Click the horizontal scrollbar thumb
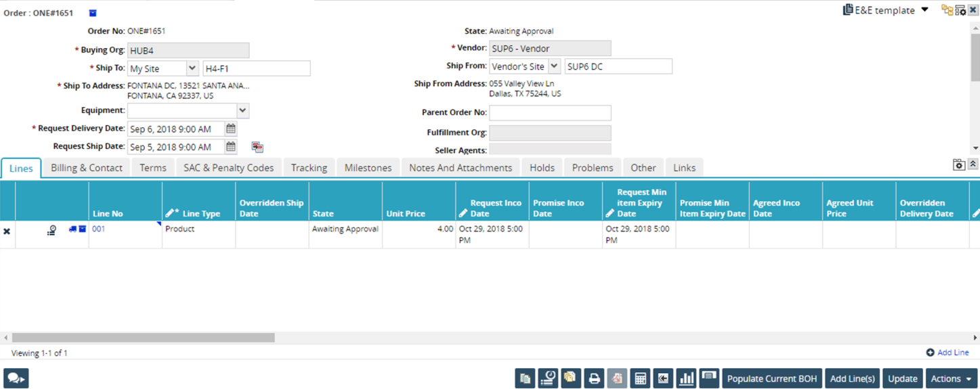 tap(143, 337)
